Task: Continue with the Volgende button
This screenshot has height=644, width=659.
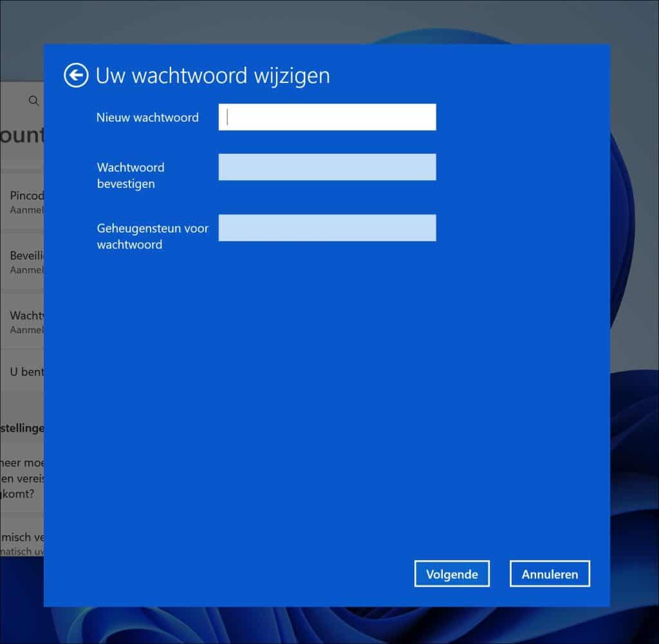Action: pyautogui.click(x=452, y=574)
